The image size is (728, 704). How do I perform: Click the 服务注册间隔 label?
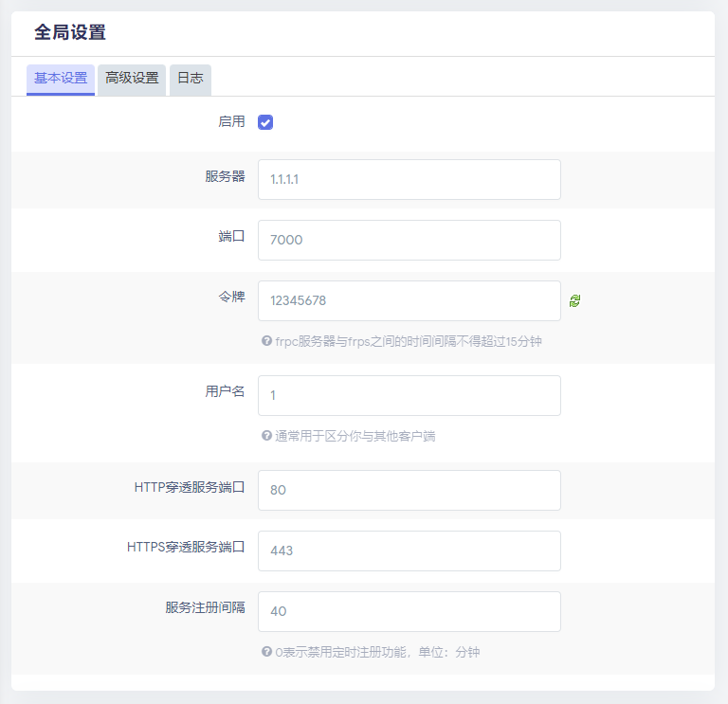205,607
